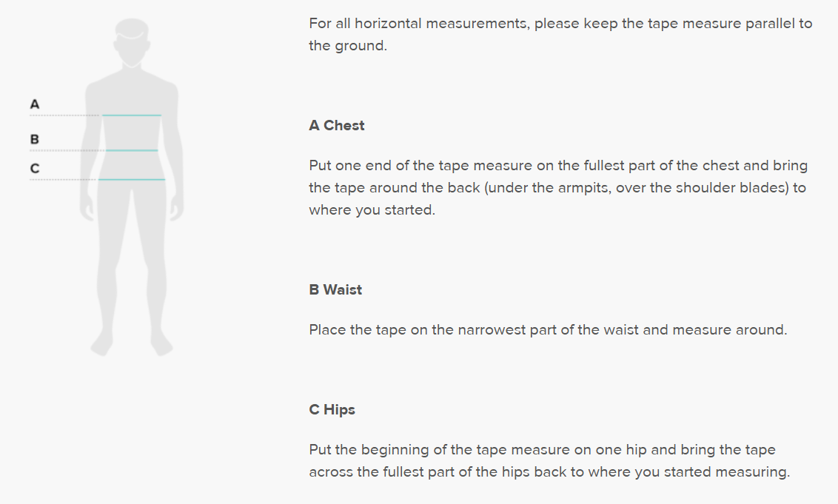Select the teal waist line on the figure

pyautogui.click(x=132, y=151)
